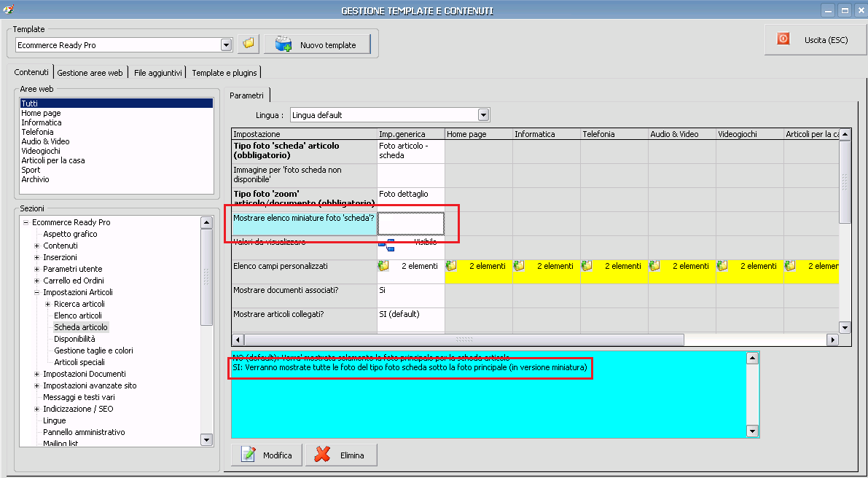The image size is (868, 478).
Task: Click the Elimina button
Action: pos(341,455)
